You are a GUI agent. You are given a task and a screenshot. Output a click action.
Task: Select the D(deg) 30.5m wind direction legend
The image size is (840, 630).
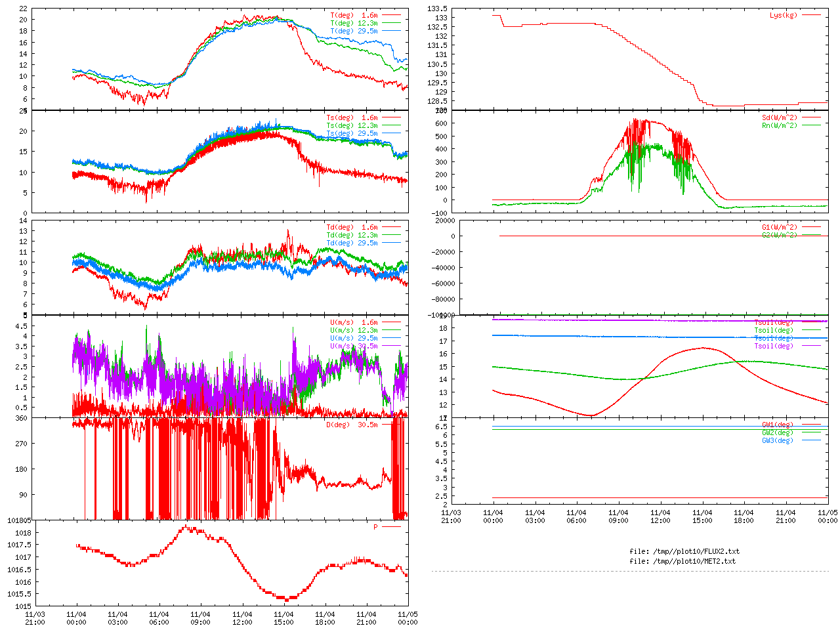[x=352, y=425]
